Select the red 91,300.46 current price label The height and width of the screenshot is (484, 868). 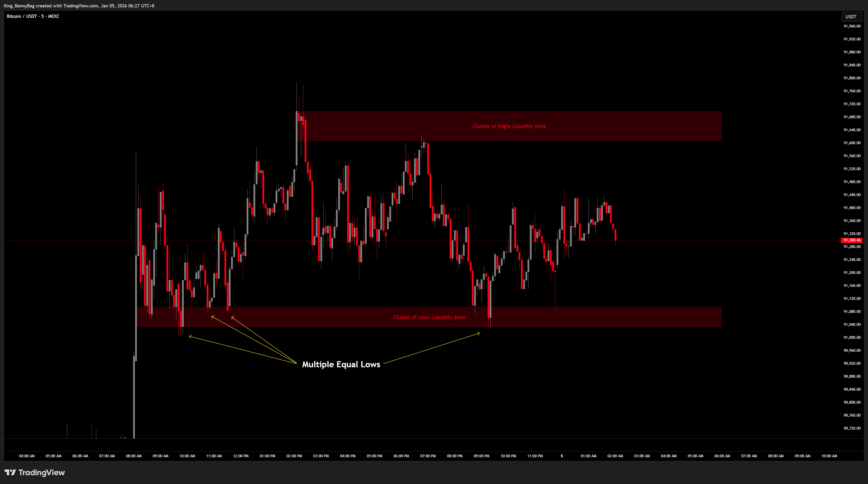coord(852,240)
